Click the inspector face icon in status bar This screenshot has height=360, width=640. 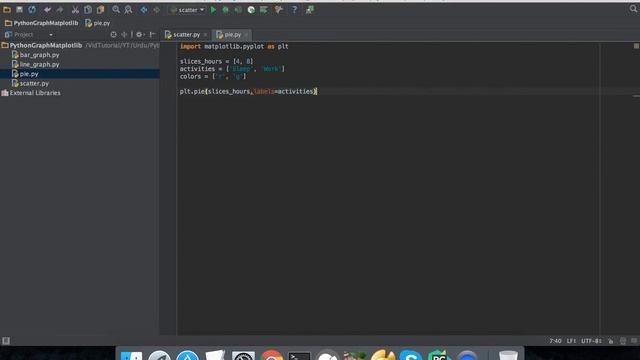point(623,341)
